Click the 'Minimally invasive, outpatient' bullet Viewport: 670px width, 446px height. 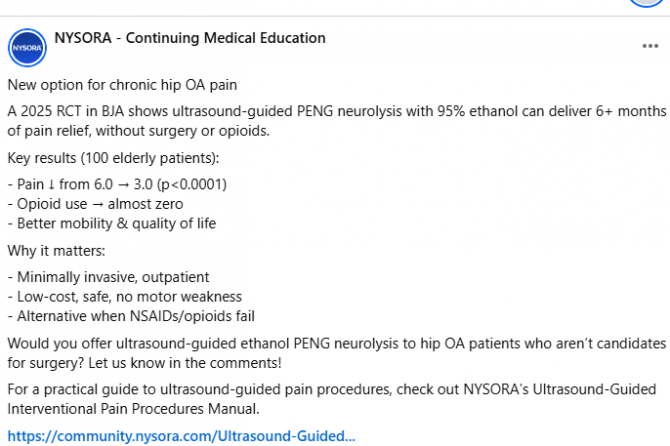point(109,277)
